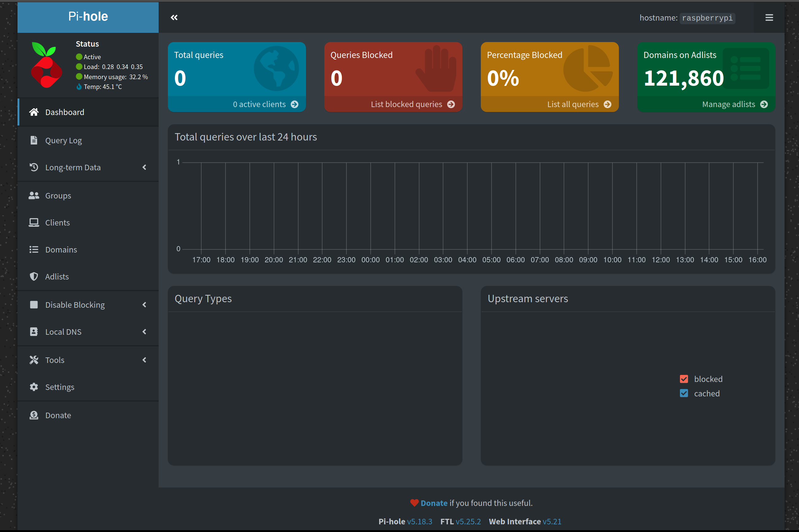The image size is (799, 532).
Task: Click the Donate link in the footer
Action: pos(434,503)
